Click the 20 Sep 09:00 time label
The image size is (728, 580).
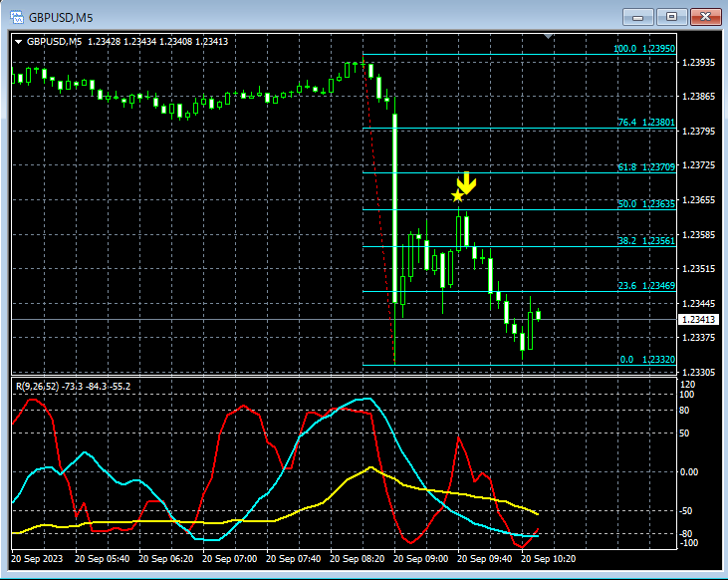(x=420, y=559)
